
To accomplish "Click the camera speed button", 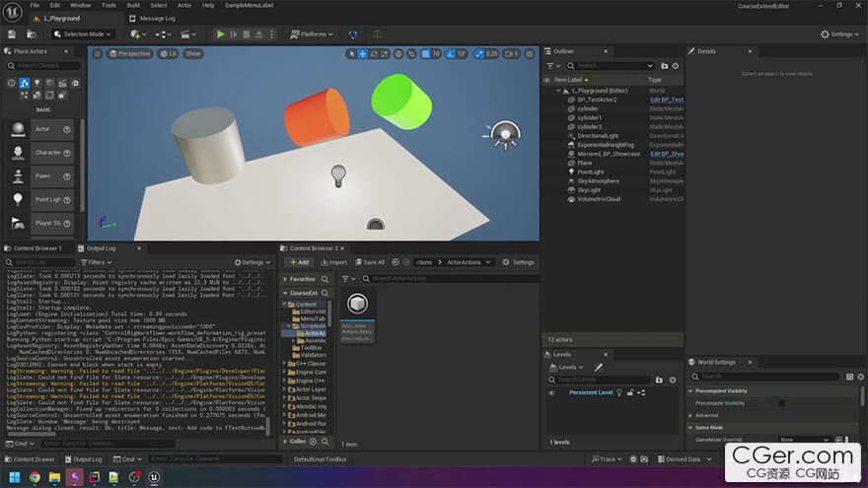I will (511, 53).
